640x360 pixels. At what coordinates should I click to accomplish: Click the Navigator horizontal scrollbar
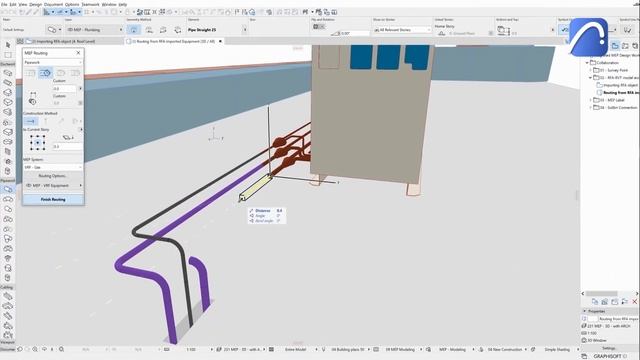tap(601, 293)
